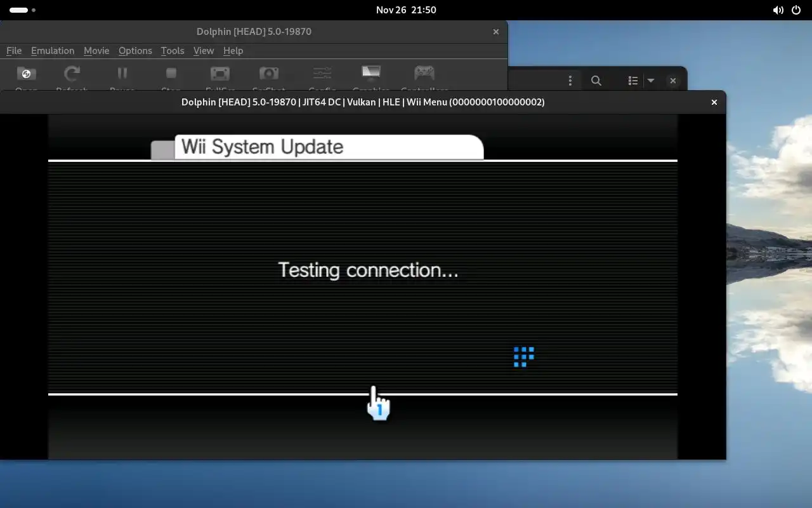Open the Tools menu
Screen dimensions: 812x508
(173, 51)
